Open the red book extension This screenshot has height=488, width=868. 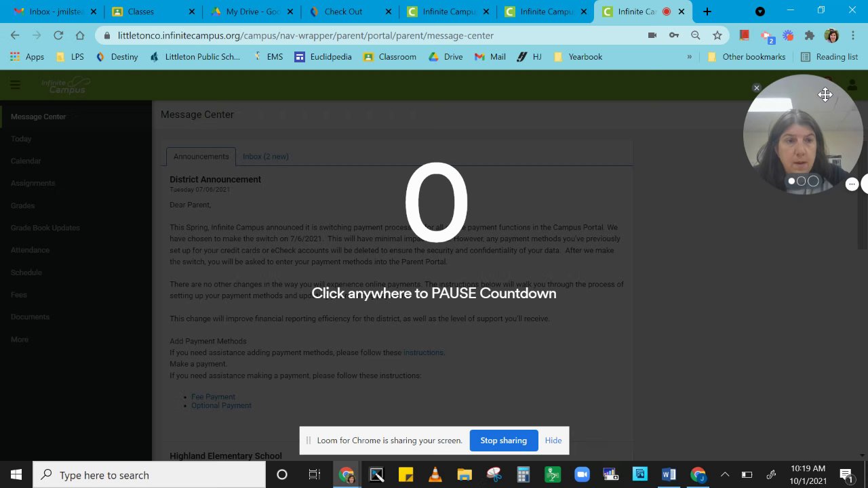click(x=744, y=35)
